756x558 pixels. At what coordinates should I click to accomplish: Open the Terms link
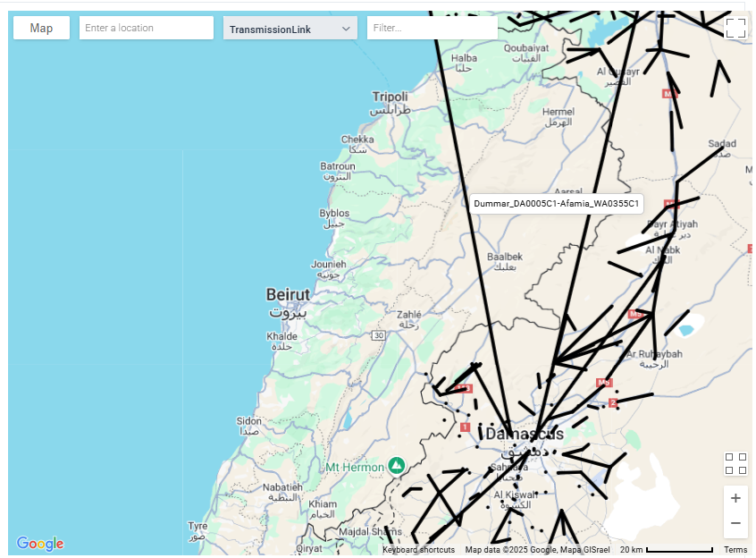point(735,550)
